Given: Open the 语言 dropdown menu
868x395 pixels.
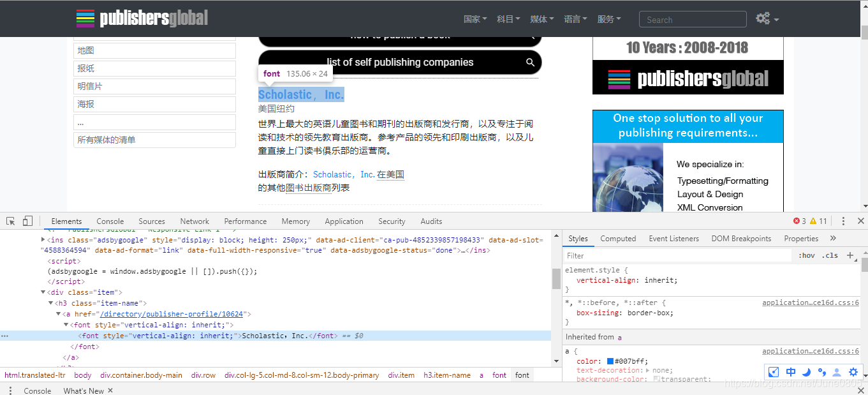Looking at the screenshot, I should click(x=575, y=19).
